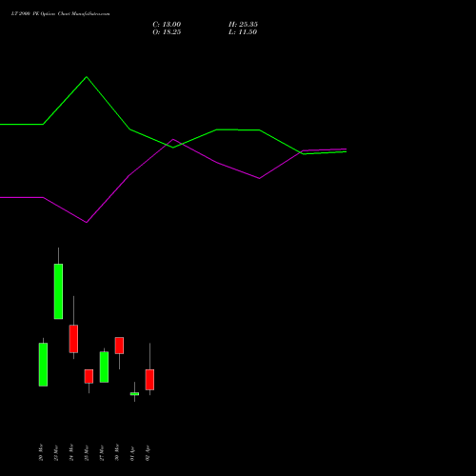Screen dimensions: 476x476
Task: Click the lowest trough of the purple indicator line
Action: [x=87, y=222]
